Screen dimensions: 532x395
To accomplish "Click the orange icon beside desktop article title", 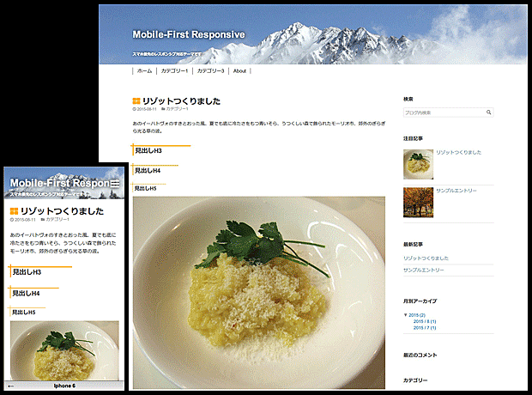I will 136,100.
